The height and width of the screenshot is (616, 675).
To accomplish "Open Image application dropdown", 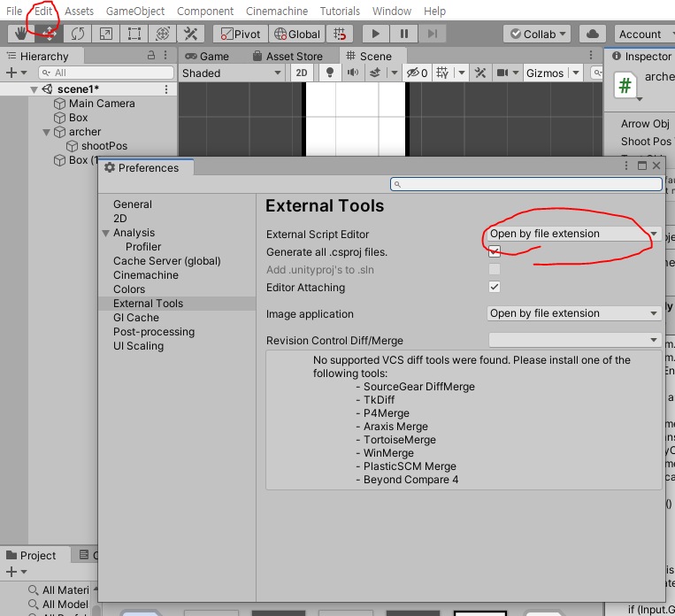I will (x=574, y=313).
